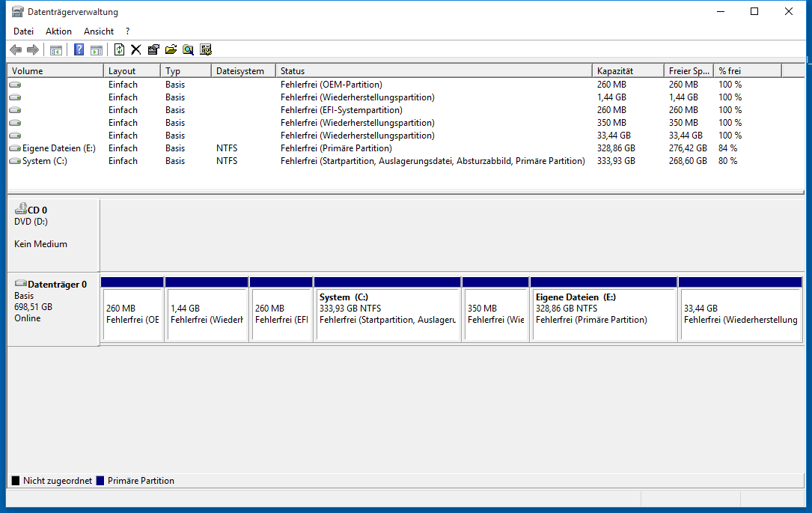Open the Aktion menu

pyautogui.click(x=58, y=31)
